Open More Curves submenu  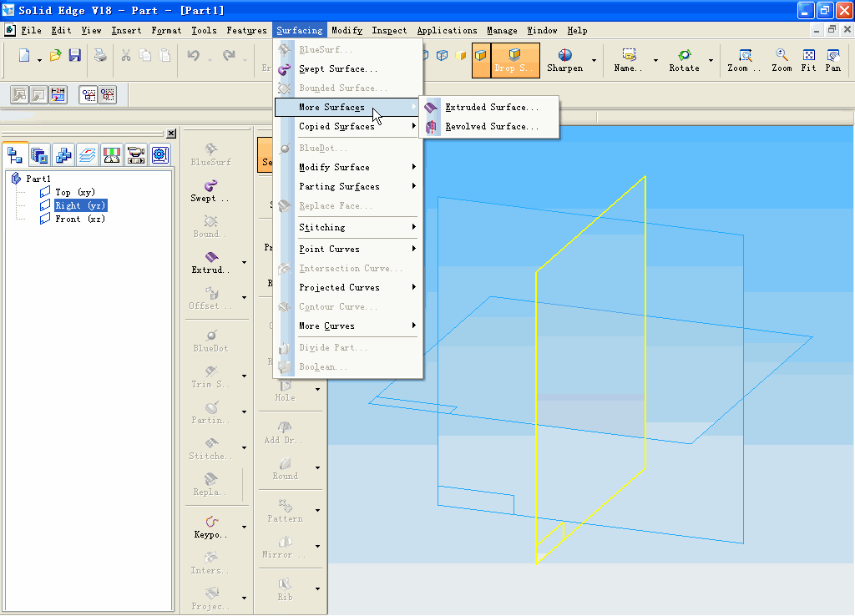click(348, 326)
